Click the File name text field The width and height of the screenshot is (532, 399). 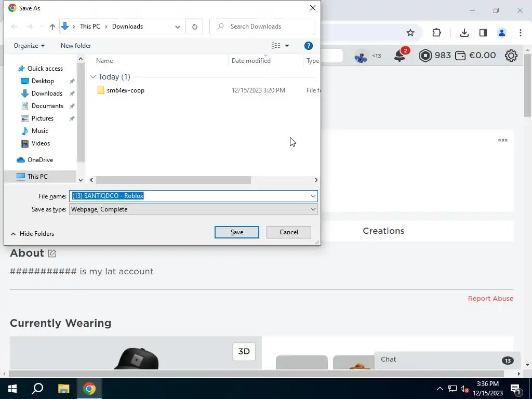(189, 196)
